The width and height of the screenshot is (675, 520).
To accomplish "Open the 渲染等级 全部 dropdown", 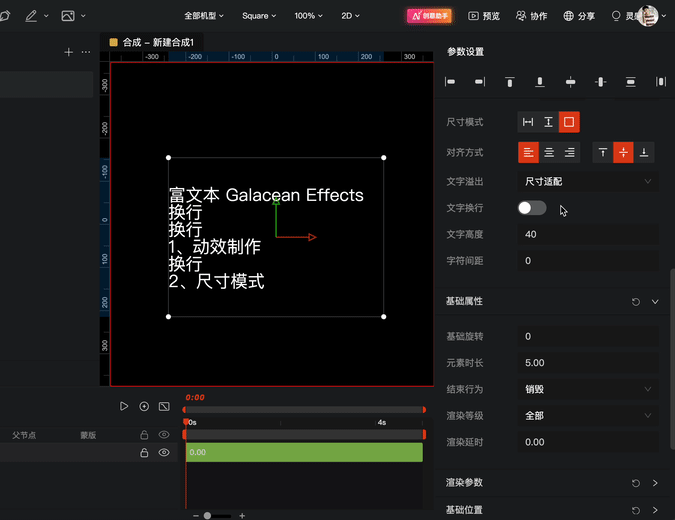I will point(588,416).
